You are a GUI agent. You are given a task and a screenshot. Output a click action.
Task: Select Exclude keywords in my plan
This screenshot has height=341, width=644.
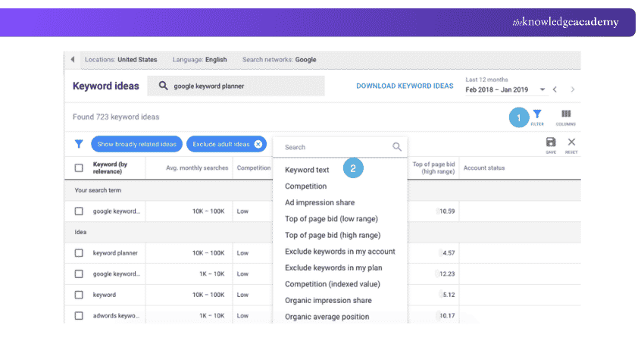[x=333, y=267]
